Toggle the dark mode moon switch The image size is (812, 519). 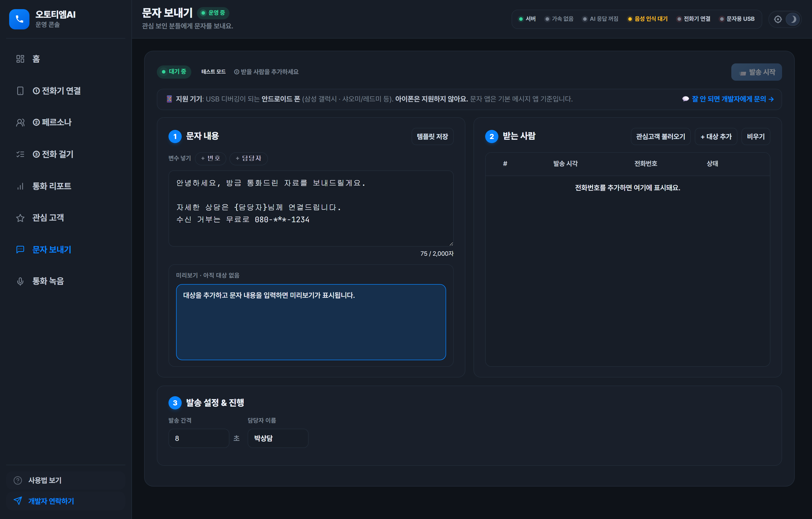coord(792,19)
